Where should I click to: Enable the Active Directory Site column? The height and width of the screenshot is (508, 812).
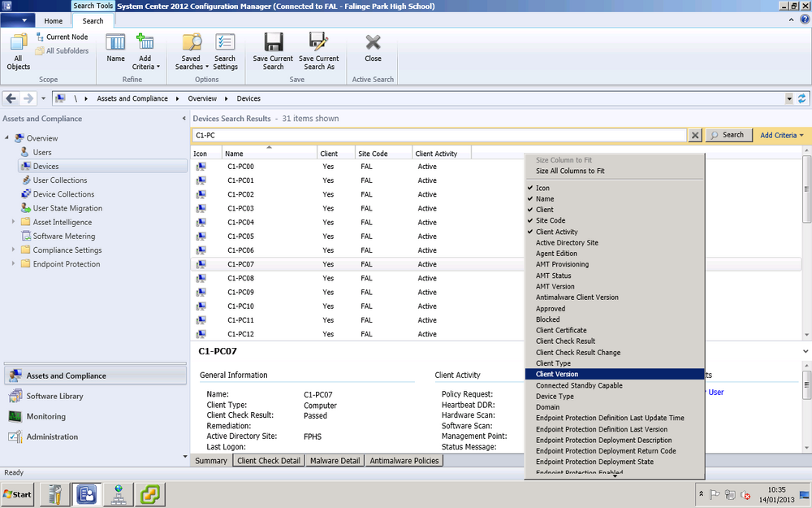click(x=614, y=242)
